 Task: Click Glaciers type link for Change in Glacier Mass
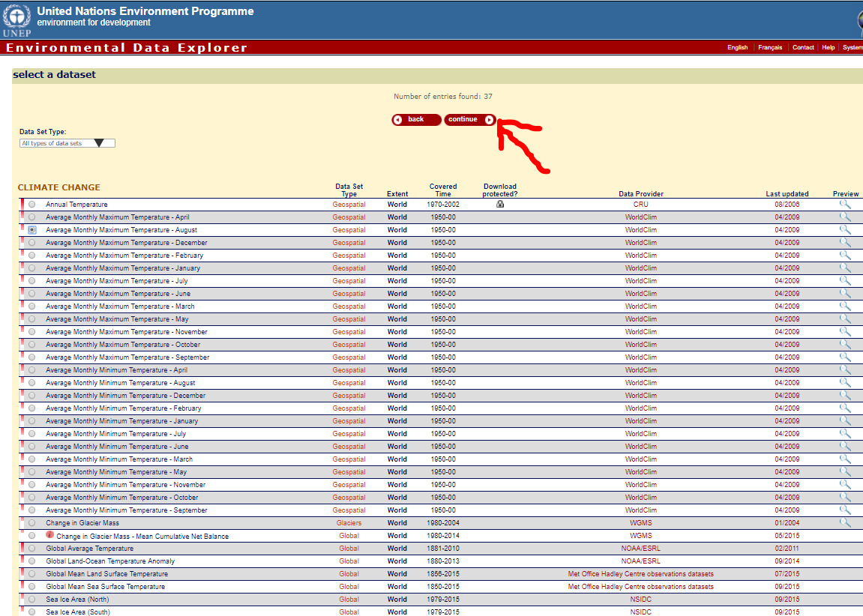tap(349, 522)
